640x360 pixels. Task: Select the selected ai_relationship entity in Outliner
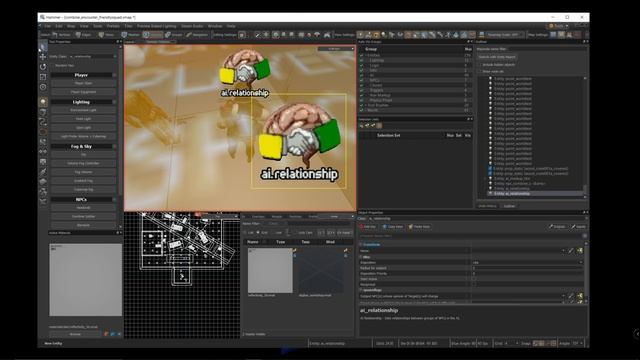pos(512,193)
